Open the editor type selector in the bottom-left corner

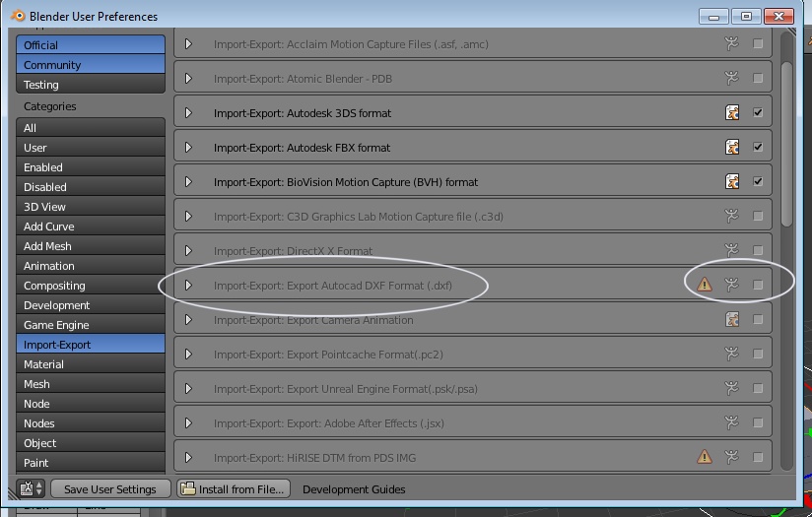coord(32,488)
